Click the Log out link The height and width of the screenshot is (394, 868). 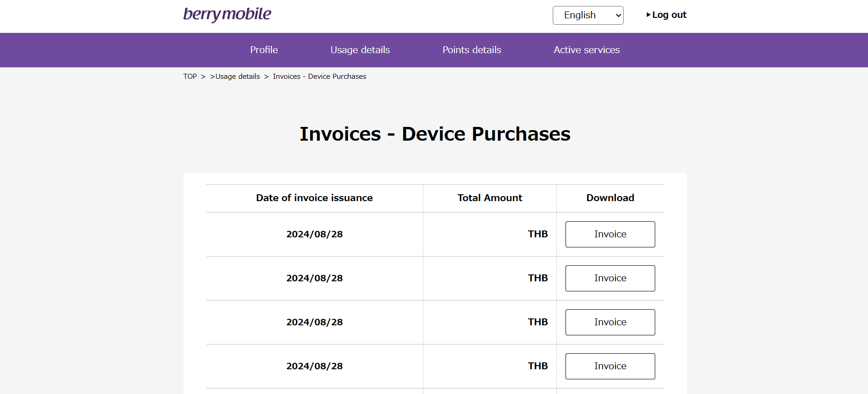point(666,15)
